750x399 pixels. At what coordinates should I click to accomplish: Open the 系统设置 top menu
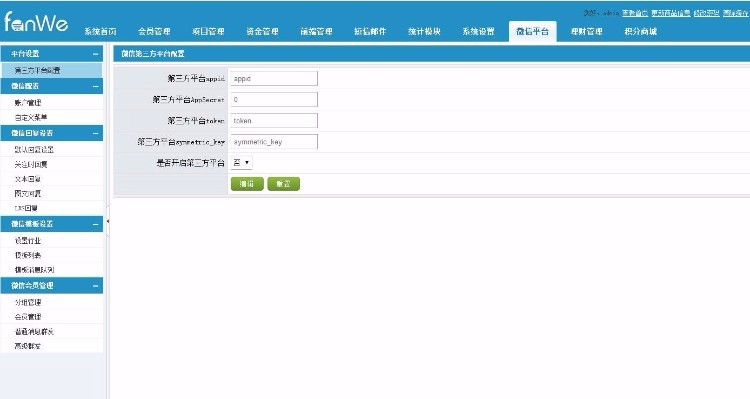tap(478, 32)
